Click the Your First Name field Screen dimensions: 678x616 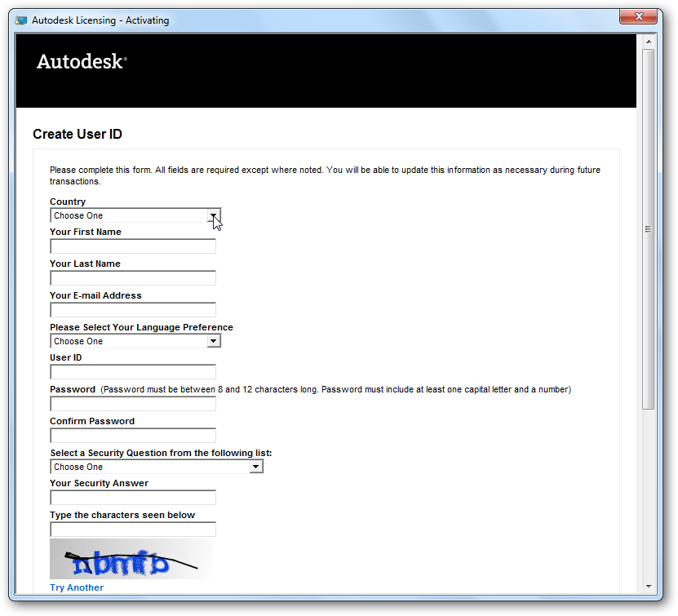[x=133, y=246]
